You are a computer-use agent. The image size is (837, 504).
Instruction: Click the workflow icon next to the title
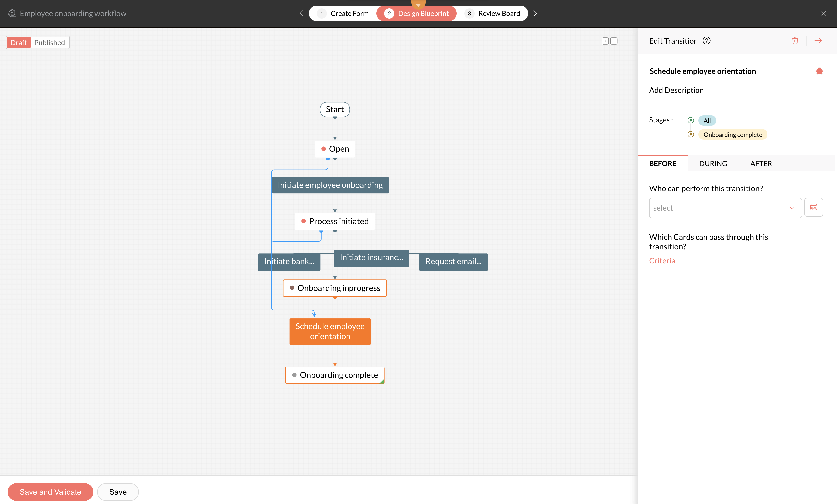tap(12, 13)
